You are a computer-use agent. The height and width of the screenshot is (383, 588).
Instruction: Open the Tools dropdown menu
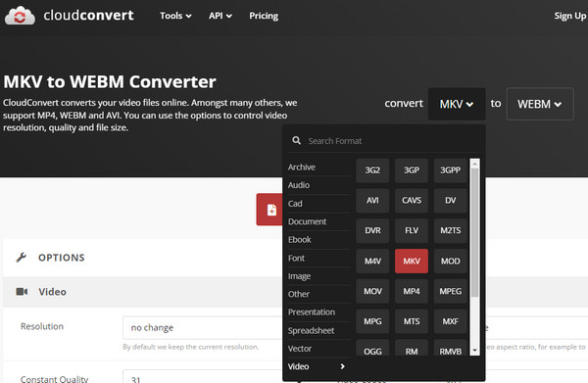pyautogui.click(x=175, y=16)
